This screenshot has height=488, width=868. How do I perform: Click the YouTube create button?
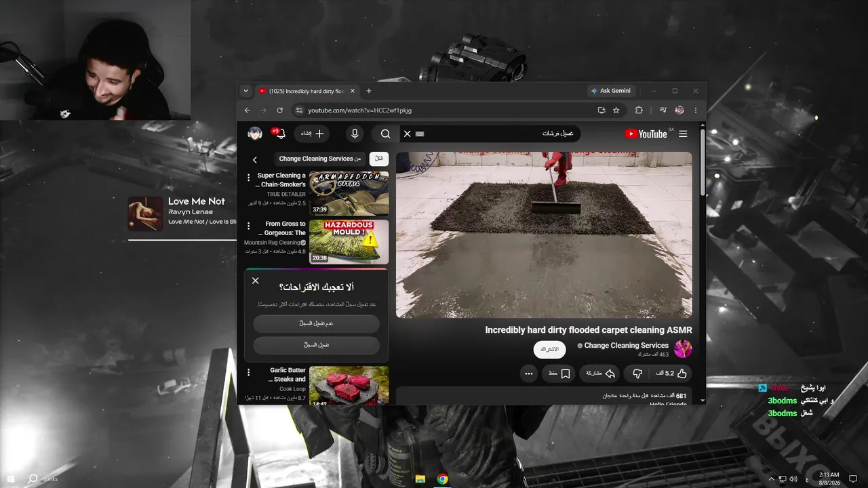pyautogui.click(x=312, y=134)
